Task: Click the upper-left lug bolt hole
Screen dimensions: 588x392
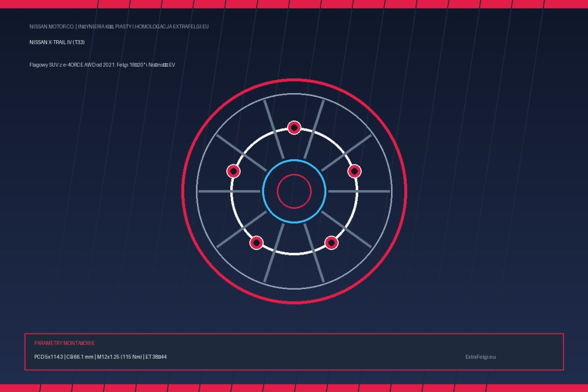Action: (x=233, y=171)
